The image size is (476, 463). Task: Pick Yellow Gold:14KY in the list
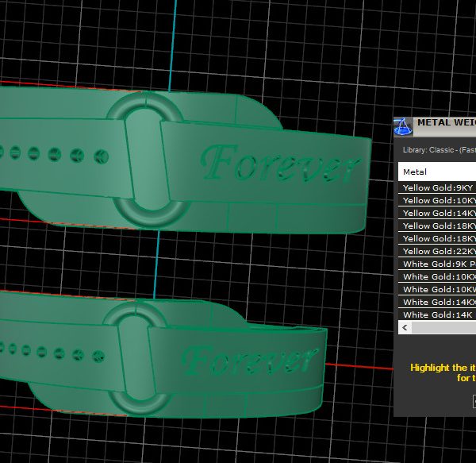pos(438,214)
